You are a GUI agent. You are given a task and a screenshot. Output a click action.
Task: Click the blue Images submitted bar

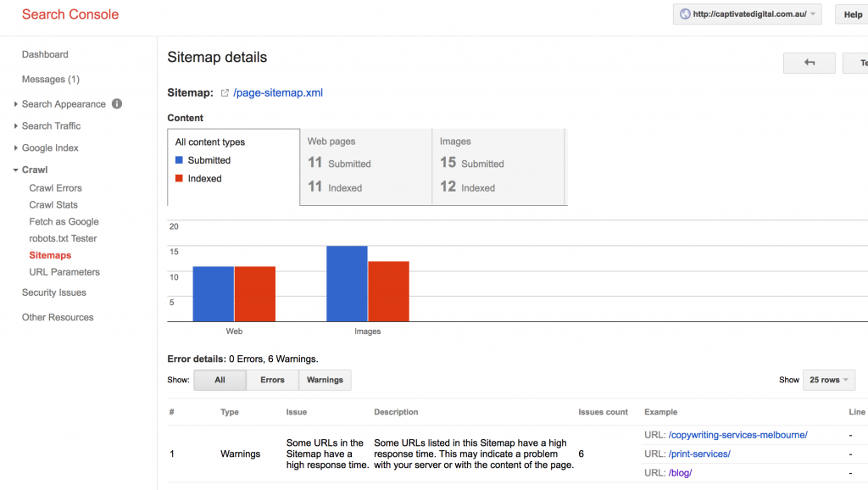(x=347, y=283)
